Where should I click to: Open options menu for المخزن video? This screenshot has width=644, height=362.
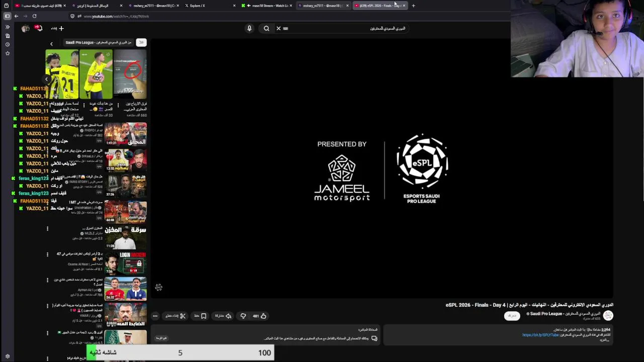(47, 229)
